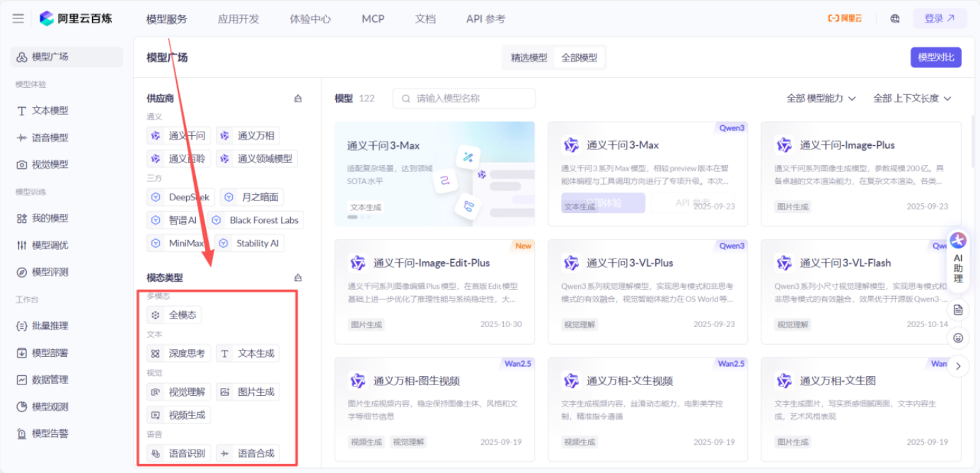
Task: Clear the 供应商 filter icon
Action: tap(298, 98)
